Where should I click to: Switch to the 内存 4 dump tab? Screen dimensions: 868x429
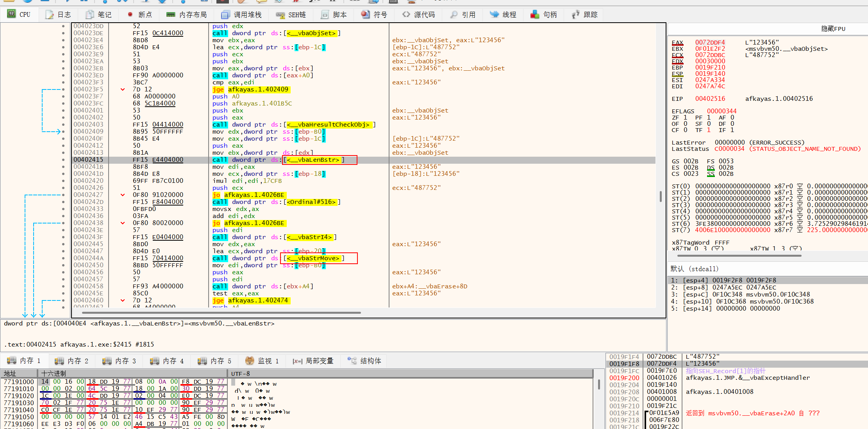click(167, 361)
